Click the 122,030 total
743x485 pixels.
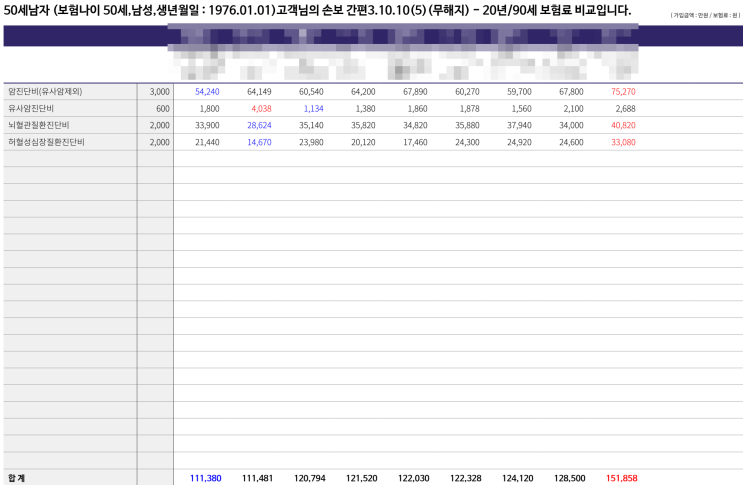click(x=414, y=478)
